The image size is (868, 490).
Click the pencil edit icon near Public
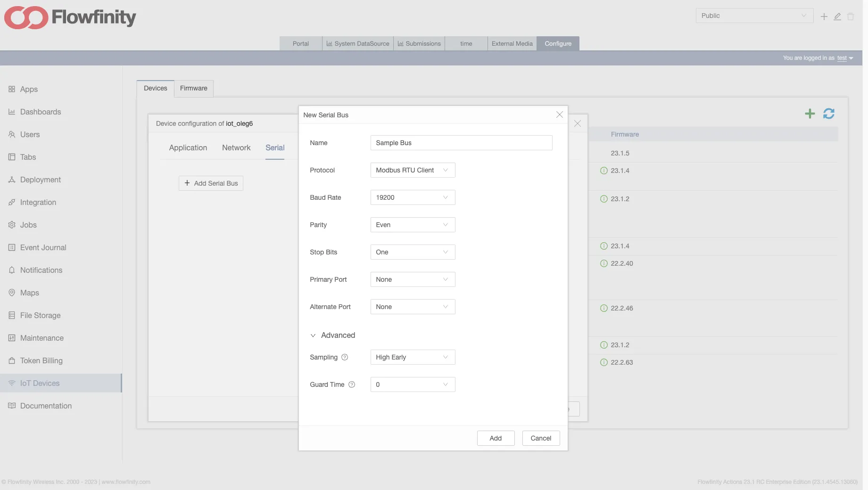pyautogui.click(x=837, y=16)
